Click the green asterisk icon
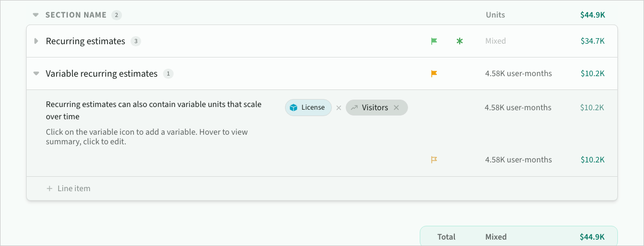This screenshot has width=644, height=246. (460, 41)
